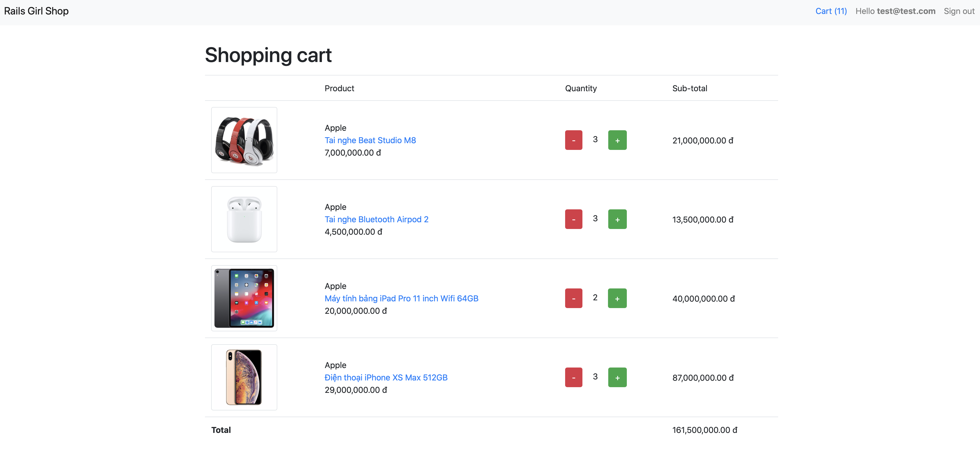This screenshot has width=980, height=474.
Task: Open Tai nghe Bluetooth Airpod 2 link
Action: pos(376,219)
